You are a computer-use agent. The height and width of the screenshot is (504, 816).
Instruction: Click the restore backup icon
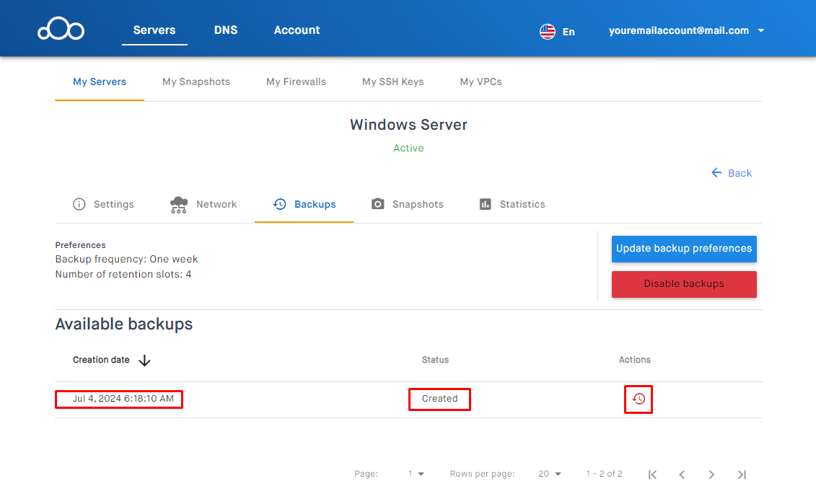(639, 399)
